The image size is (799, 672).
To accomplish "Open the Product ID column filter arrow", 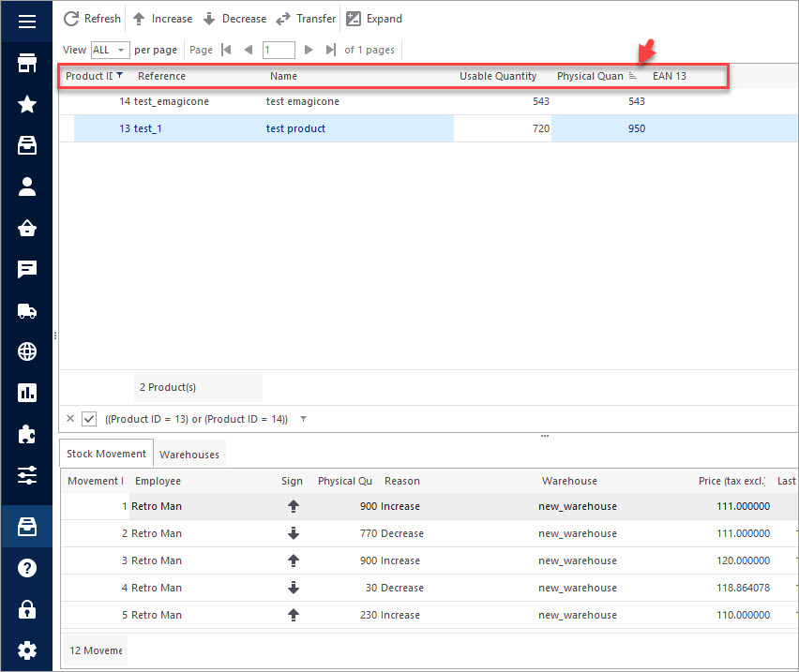I will tap(119, 75).
